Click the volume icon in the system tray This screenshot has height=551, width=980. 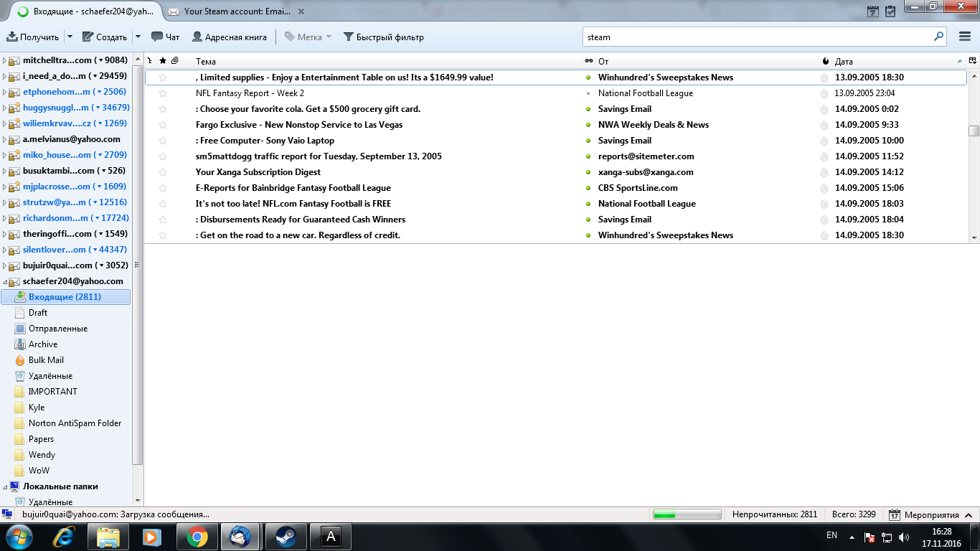coord(904,537)
